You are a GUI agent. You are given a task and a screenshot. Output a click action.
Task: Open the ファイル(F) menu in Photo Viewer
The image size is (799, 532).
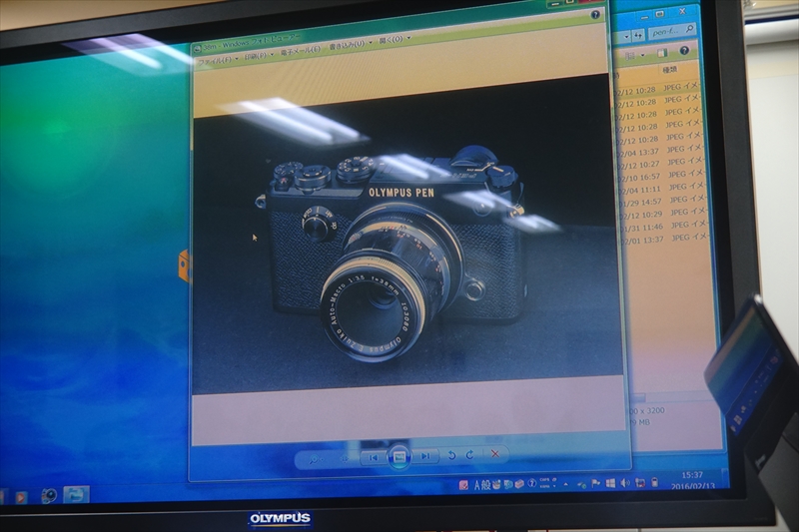pyautogui.click(x=218, y=60)
